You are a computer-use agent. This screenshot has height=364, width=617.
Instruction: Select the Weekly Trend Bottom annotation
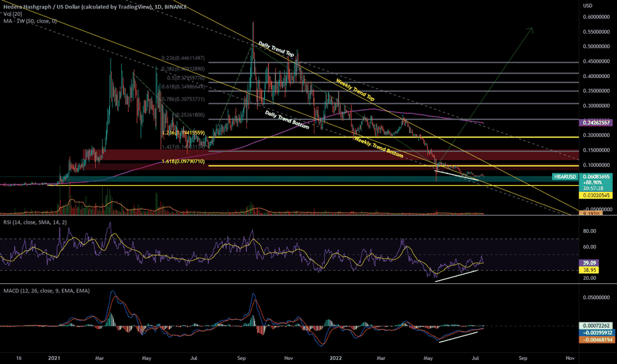point(379,147)
